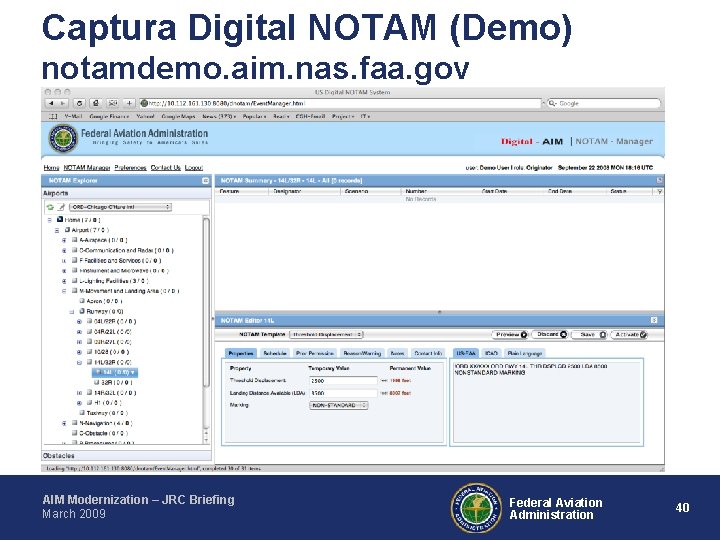Image resolution: width=720 pixels, height=540 pixels.
Task: Click the print icon in browser toolbar
Action: (96, 103)
